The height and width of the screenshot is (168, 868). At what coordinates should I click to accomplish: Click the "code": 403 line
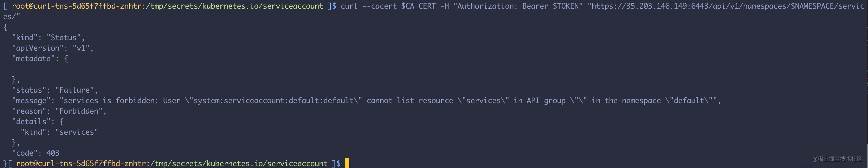[x=35, y=153]
